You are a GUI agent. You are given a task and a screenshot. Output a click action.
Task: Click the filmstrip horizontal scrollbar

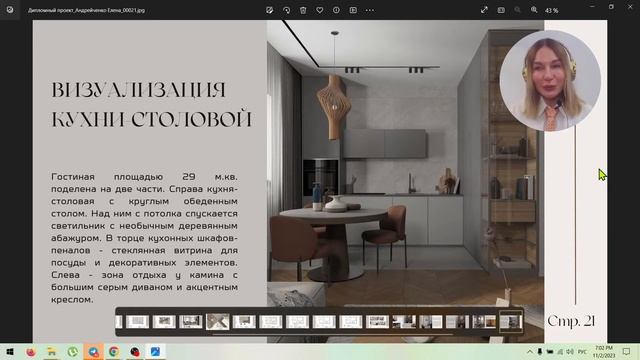[x=333, y=334]
